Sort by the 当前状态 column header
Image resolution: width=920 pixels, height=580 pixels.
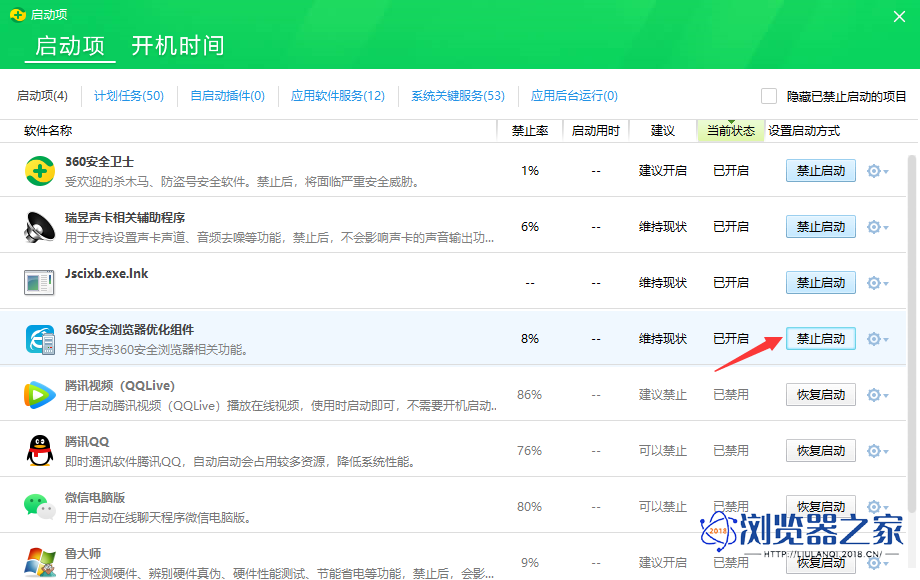[x=730, y=131]
